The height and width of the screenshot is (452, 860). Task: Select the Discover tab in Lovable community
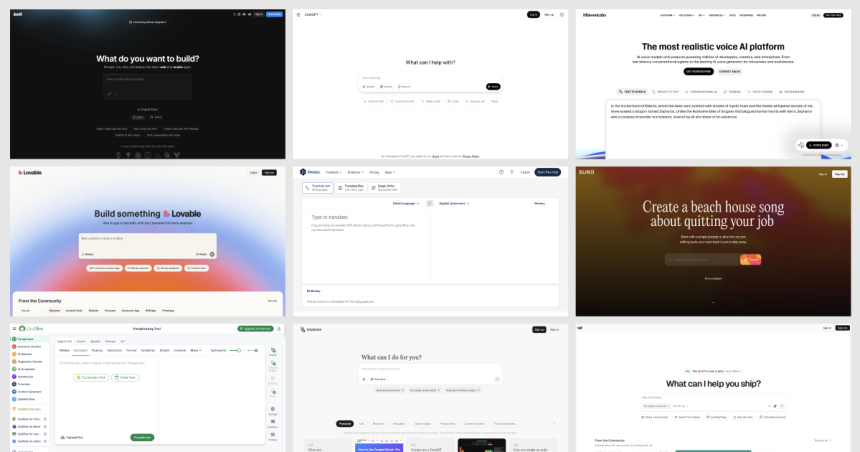point(54,310)
